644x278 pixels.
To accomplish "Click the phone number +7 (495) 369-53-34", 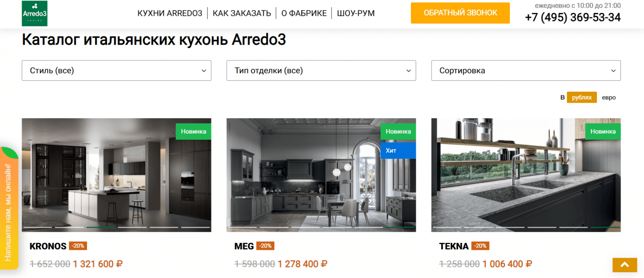I will [573, 18].
